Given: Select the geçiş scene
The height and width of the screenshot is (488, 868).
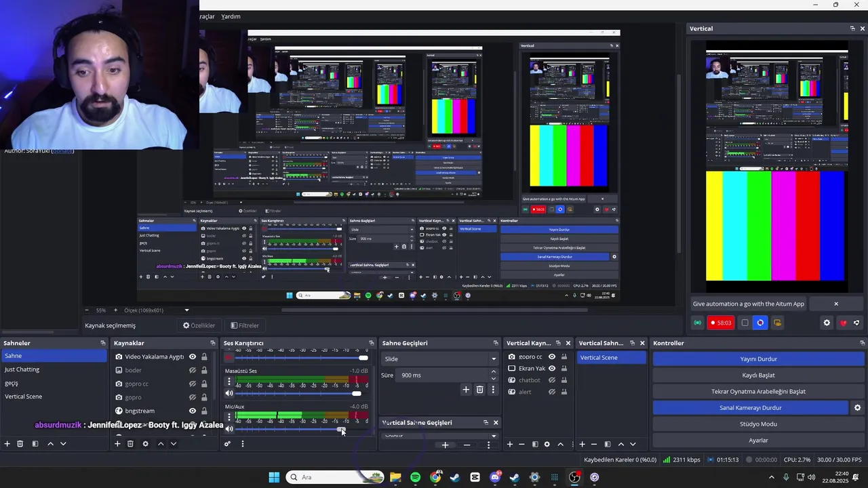Looking at the screenshot, I should click(54, 383).
